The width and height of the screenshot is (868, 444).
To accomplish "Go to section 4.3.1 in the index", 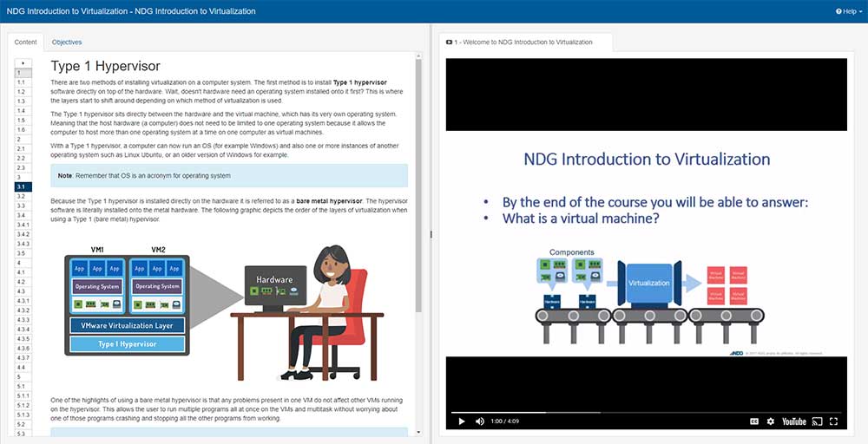I will (x=23, y=301).
